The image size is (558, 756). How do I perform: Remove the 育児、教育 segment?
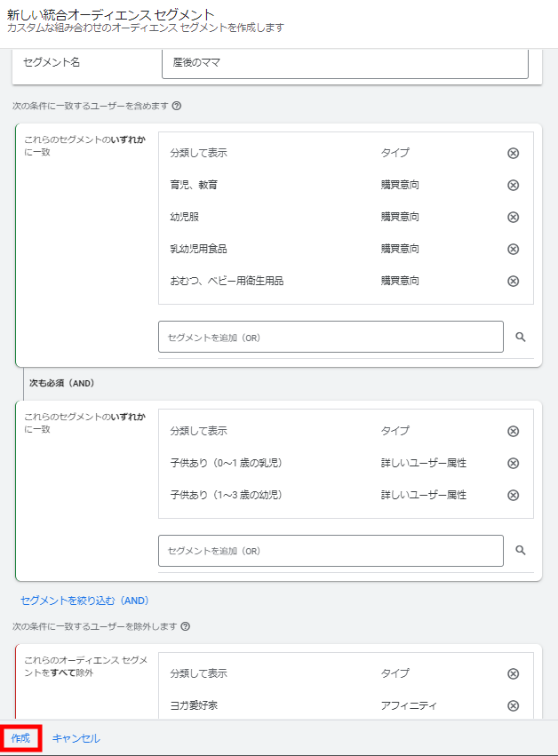(x=513, y=185)
